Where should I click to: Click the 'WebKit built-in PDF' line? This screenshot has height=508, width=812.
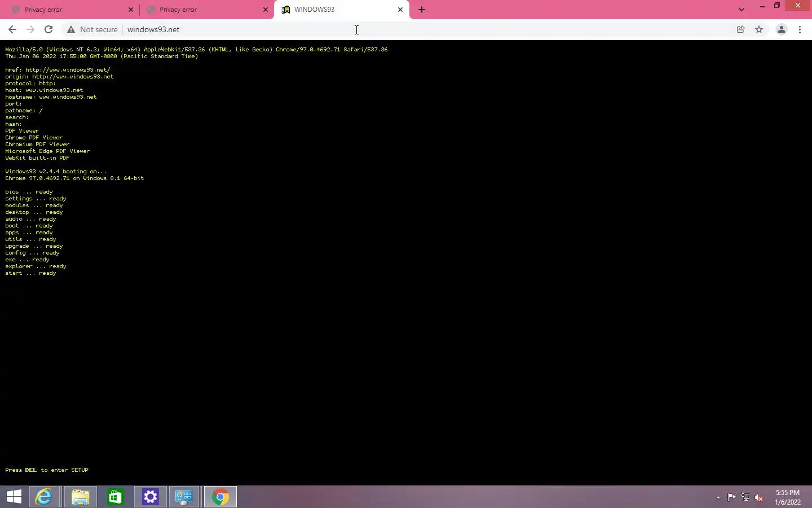pyautogui.click(x=37, y=158)
